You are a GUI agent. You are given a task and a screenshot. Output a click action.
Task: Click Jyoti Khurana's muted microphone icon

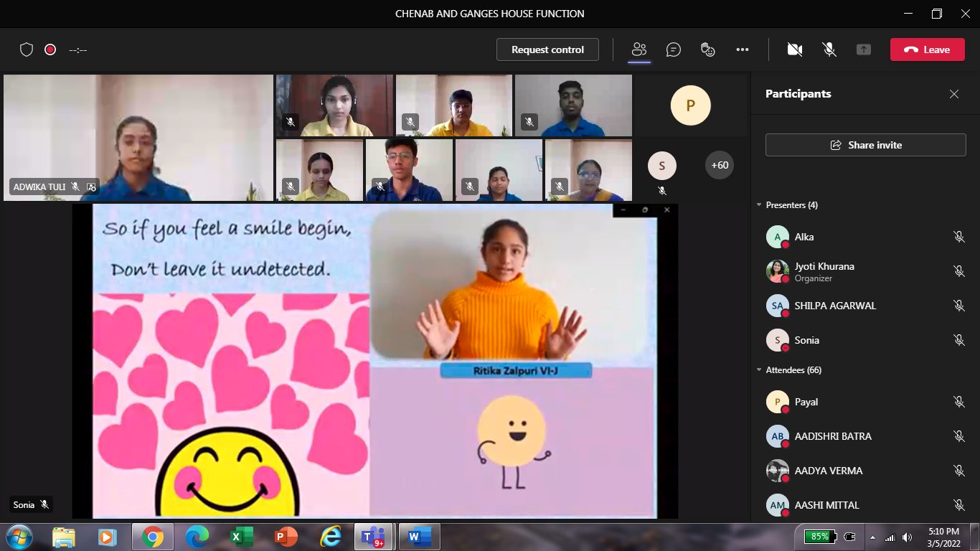click(958, 271)
